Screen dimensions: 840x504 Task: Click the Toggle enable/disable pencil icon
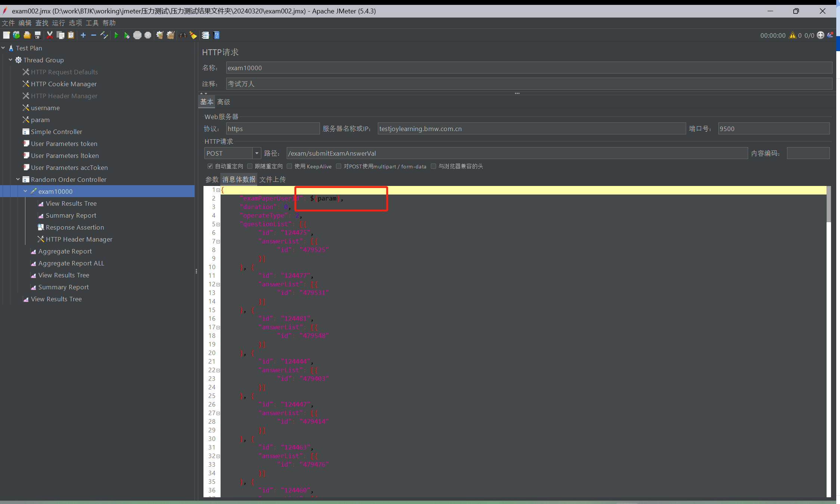click(x=104, y=35)
